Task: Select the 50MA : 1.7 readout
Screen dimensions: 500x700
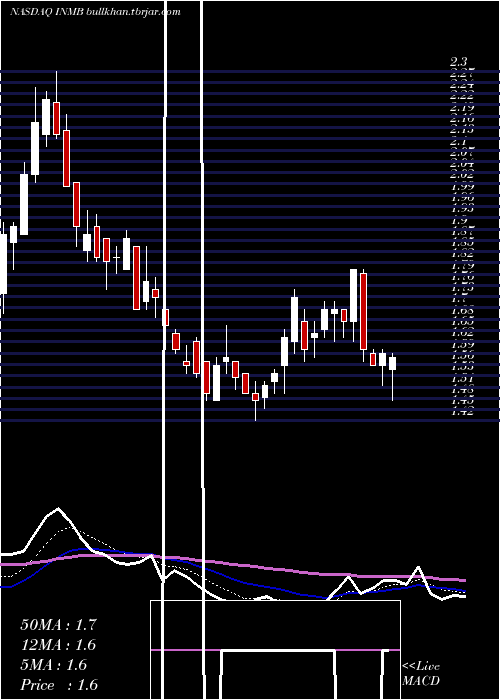Action: [58, 625]
